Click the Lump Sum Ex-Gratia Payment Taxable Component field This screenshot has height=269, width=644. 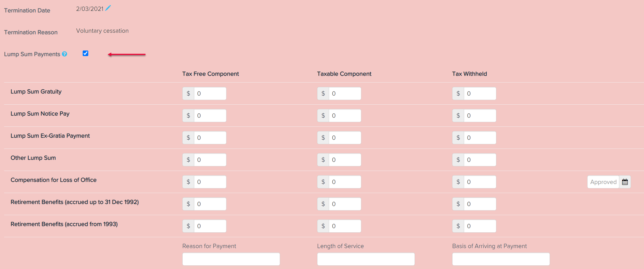(x=345, y=138)
